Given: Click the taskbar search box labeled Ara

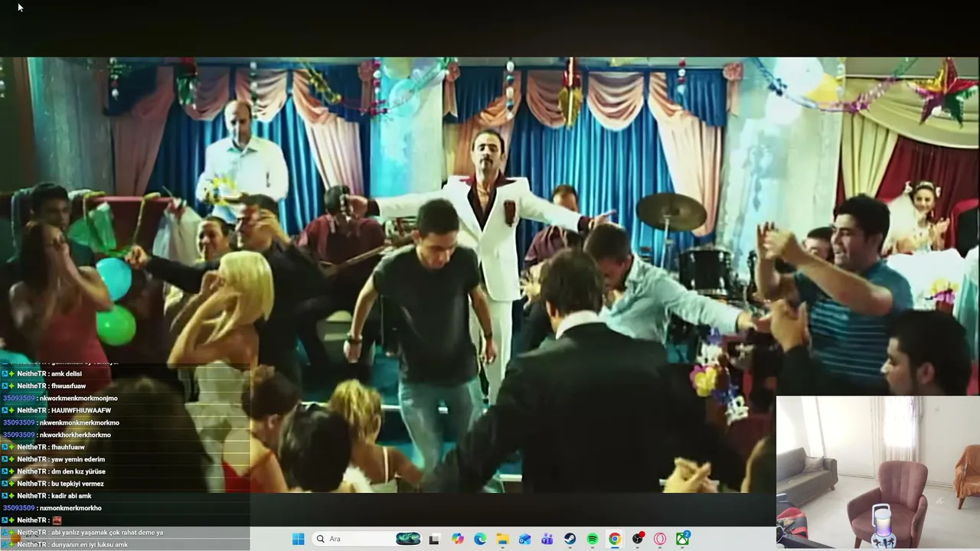Looking at the screenshot, I should pos(368,539).
